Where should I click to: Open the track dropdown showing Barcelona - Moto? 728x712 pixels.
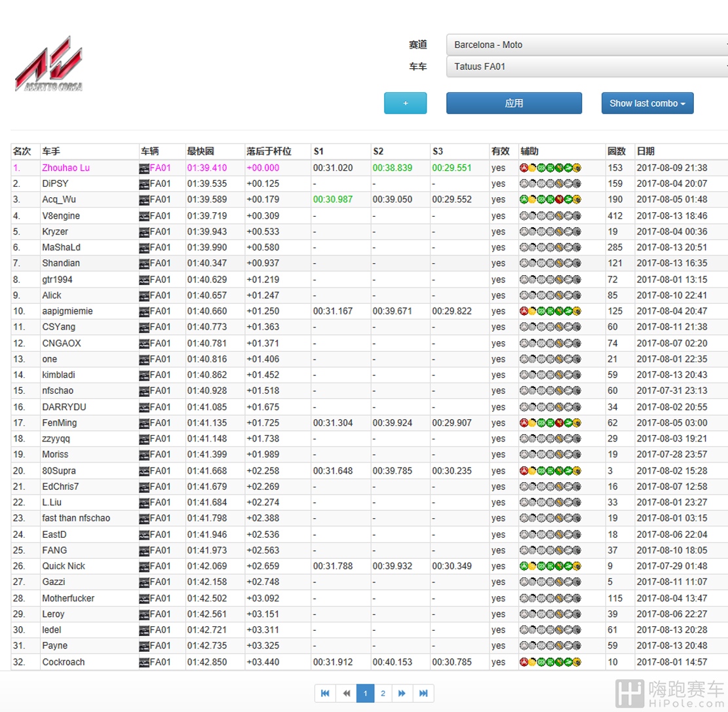(587, 45)
